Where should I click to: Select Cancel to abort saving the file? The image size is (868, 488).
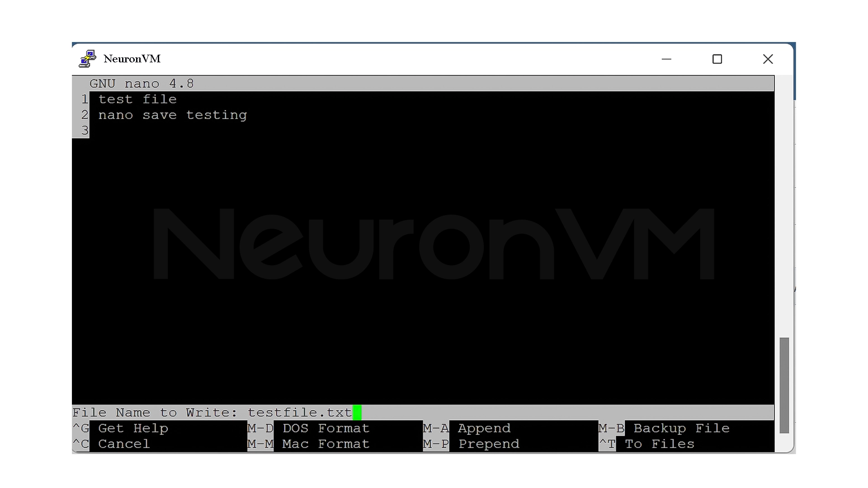point(123,444)
